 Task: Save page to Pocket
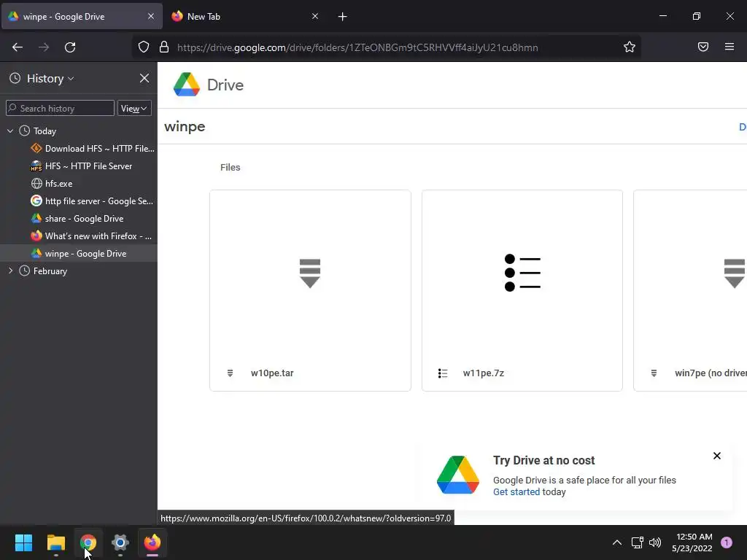(x=703, y=47)
